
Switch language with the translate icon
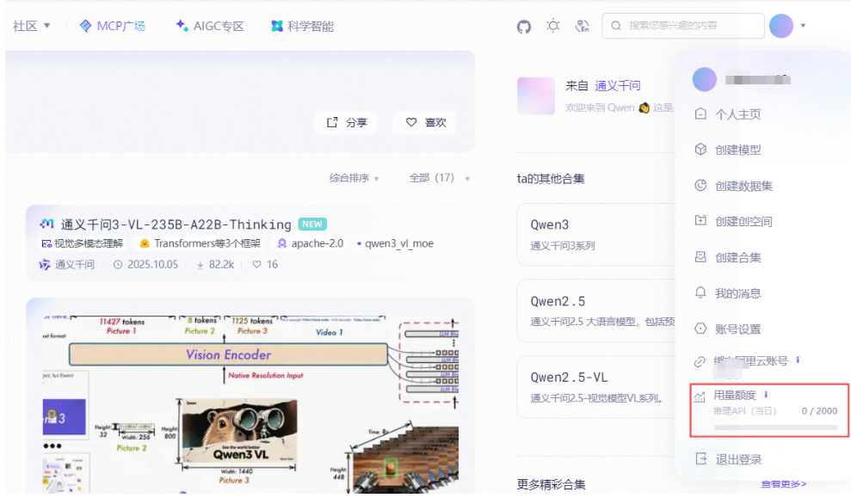coord(582,26)
